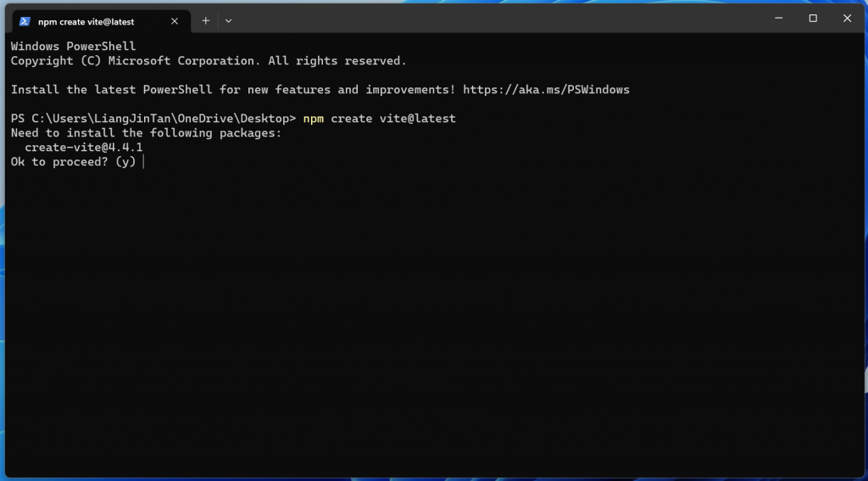
Task: Click the Windows PowerShell header text
Action: (x=73, y=47)
